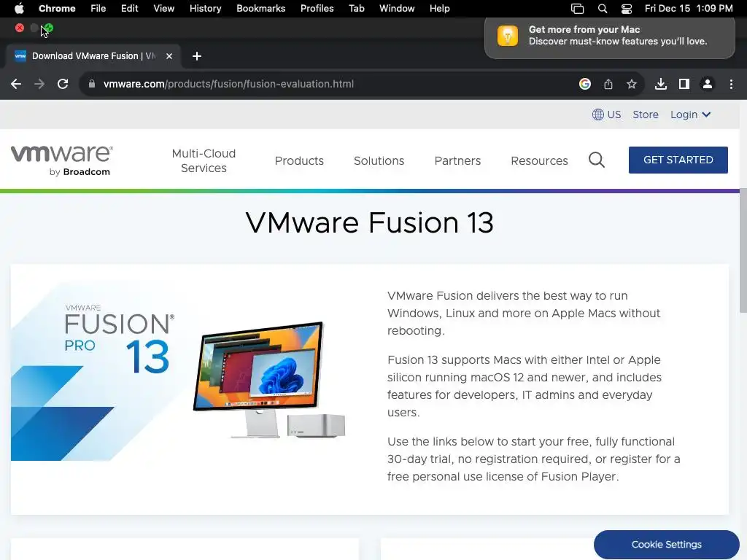This screenshot has height=560, width=747.
Task: Select the Download VMware Fusion tab
Action: point(93,56)
